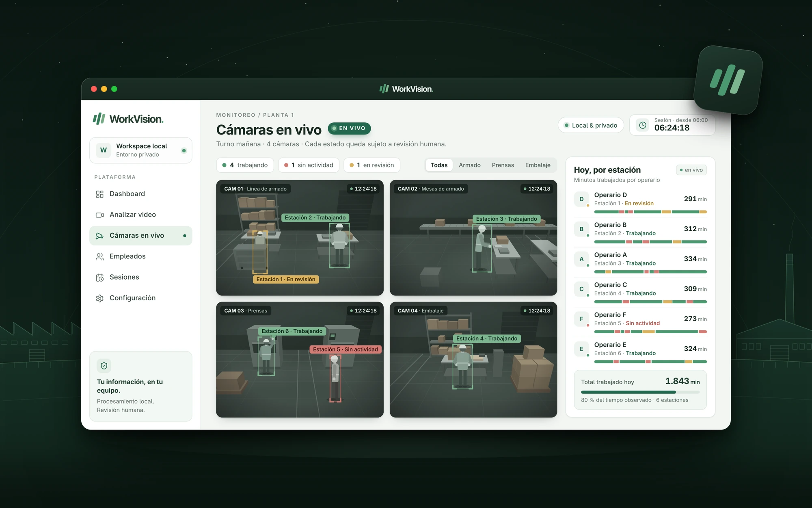Click the Estación 4 · Trabajando label
The height and width of the screenshot is (508, 812).
[x=487, y=339]
